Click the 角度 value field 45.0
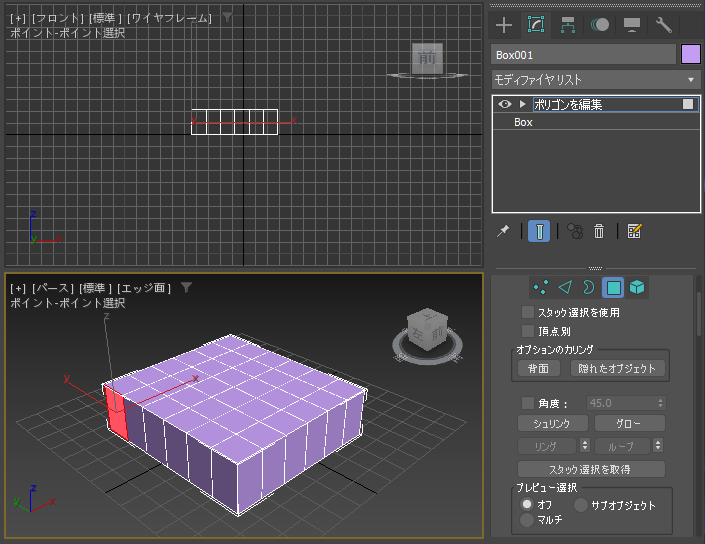The height and width of the screenshot is (544, 705). (x=620, y=403)
